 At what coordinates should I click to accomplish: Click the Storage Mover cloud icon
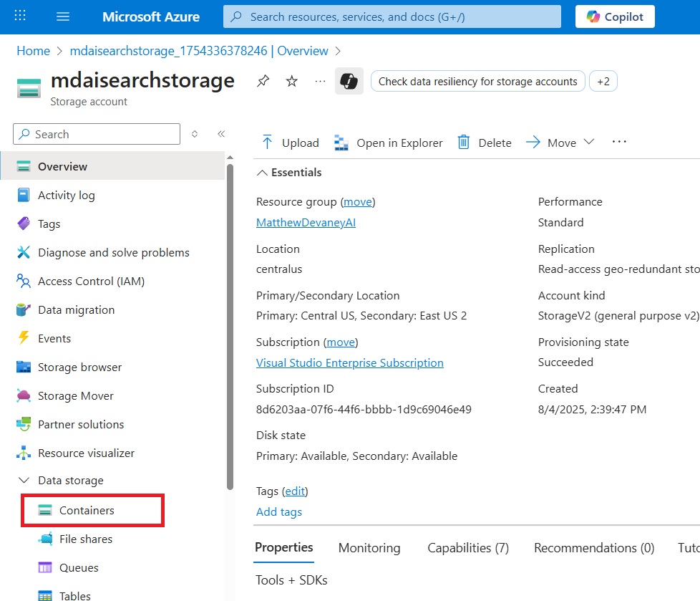point(23,395)
